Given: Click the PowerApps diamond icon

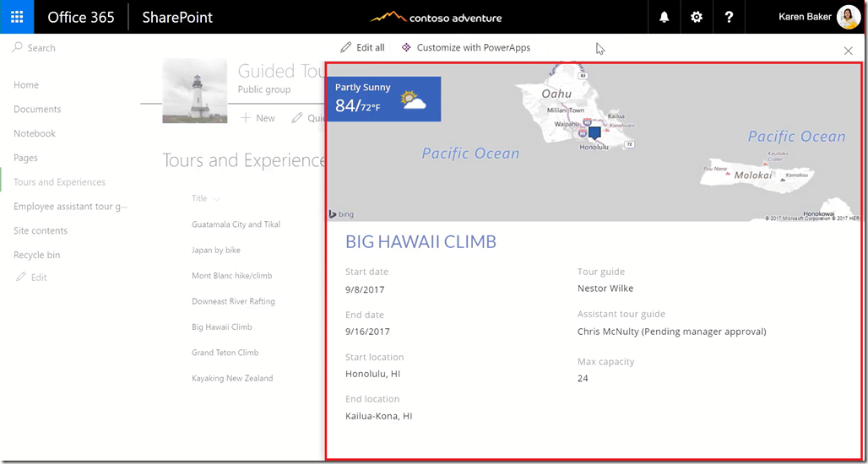Looking at the screenshot, I should tap(406, 47).
